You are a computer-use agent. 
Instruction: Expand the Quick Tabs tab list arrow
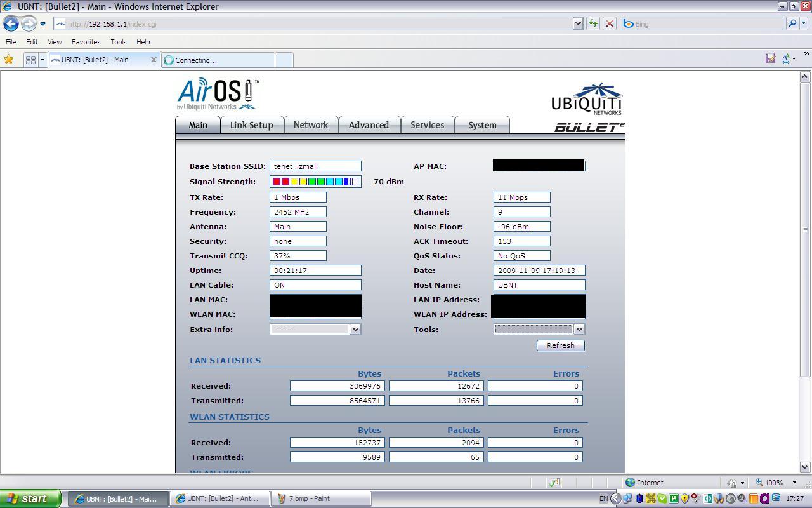click(43, 60)
